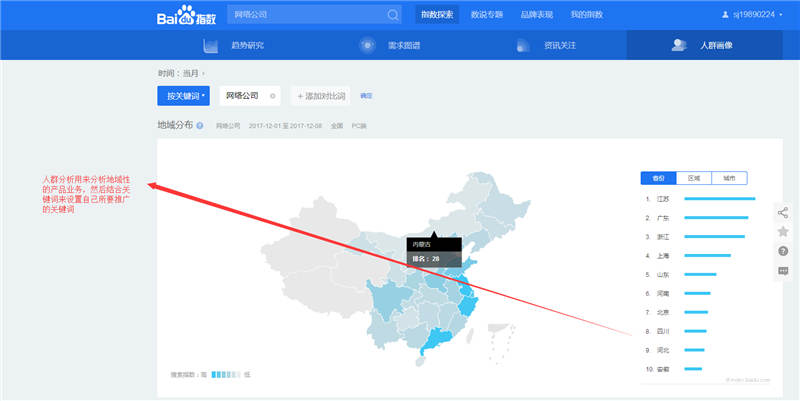Click the top search input field
The image size is (800, 401).
point(305,15)
